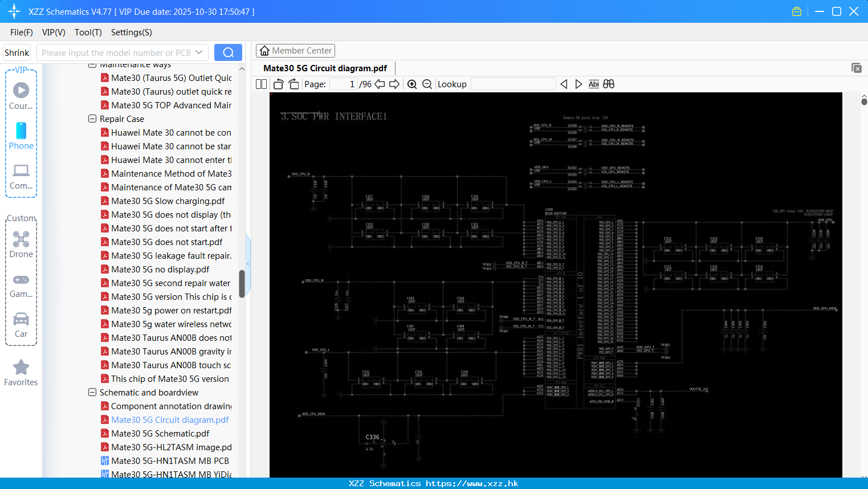
Task: Click the side panel collapse handle
Action: point(248,263)
